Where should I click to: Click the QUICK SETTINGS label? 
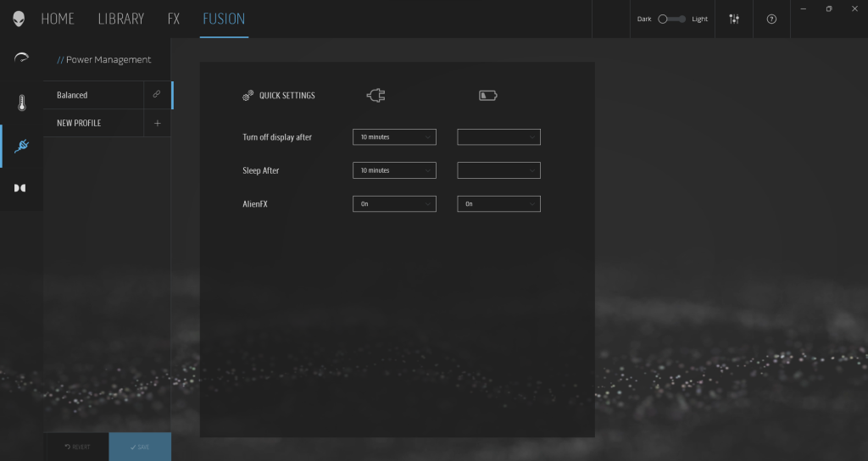pyautogui.click(x=287, y=95)
